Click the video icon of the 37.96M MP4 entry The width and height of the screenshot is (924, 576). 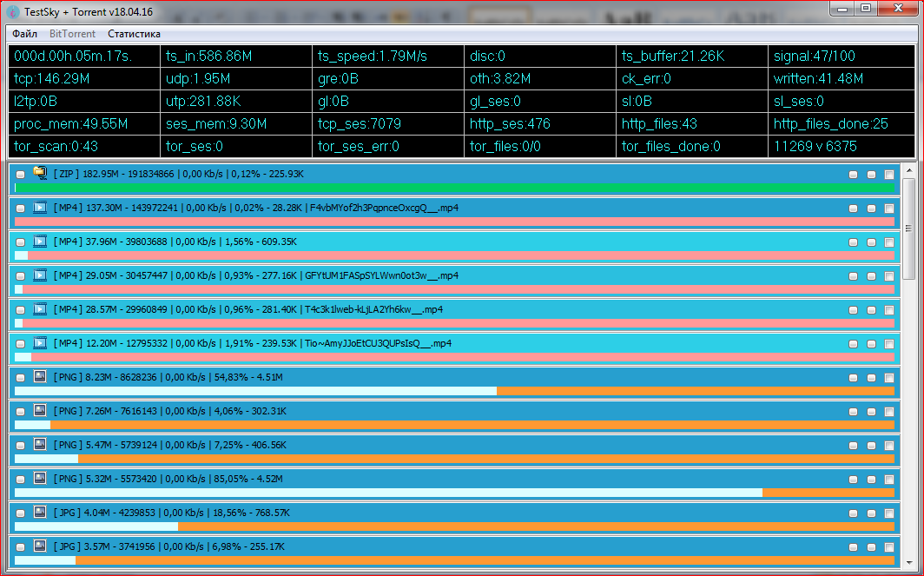(39, 242)
